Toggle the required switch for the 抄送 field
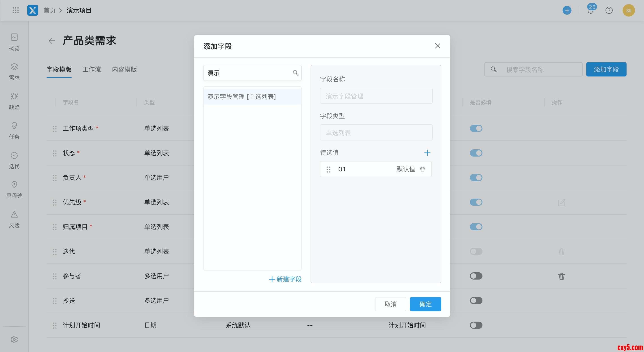This screenshot has height=352, width=644. 476,301
